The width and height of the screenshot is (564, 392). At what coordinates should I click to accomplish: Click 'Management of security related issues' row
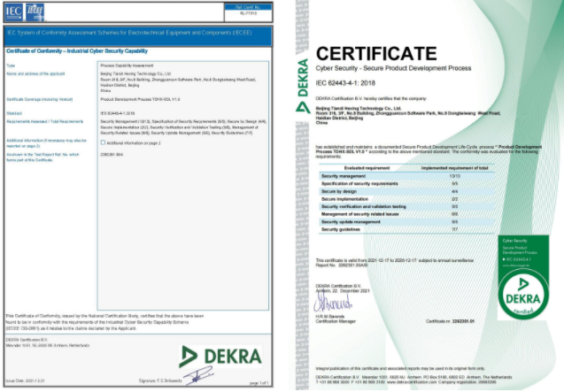406,214
